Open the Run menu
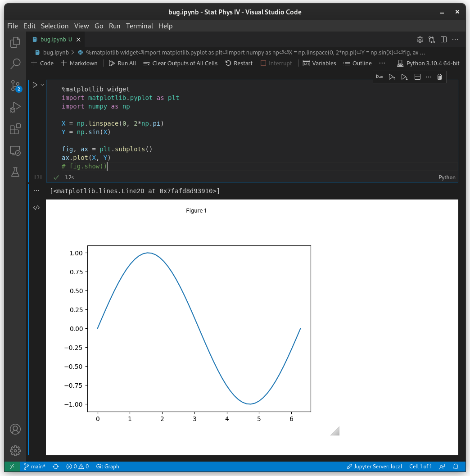The height and width of the screenshot is (476, 470). tap(114, 26)
